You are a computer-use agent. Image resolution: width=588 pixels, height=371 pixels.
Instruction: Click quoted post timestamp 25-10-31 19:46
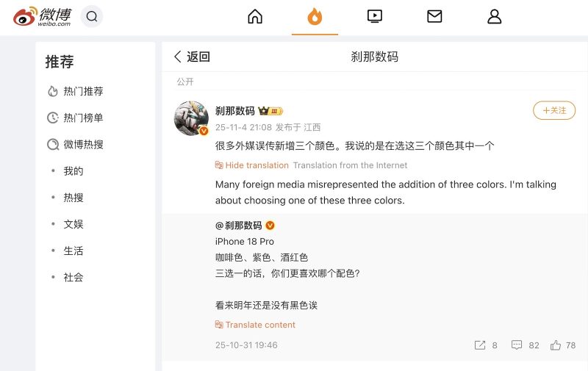(x=246, y=345)
